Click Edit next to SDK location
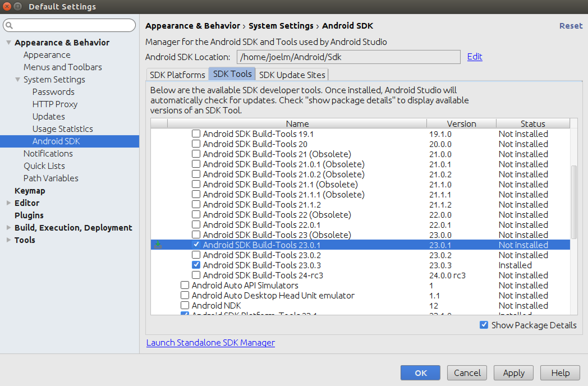Image resolution: width=588 pixels, height=386 pixels. (474, 57)
